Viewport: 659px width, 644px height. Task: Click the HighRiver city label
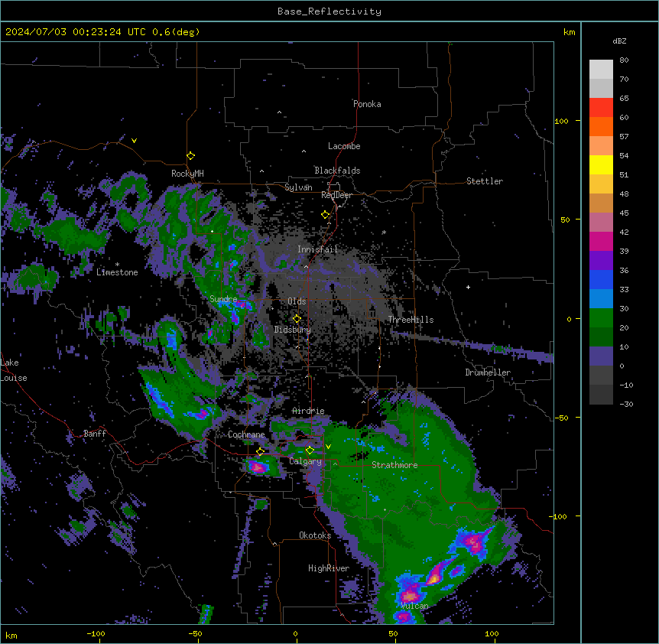click(329, 568)
